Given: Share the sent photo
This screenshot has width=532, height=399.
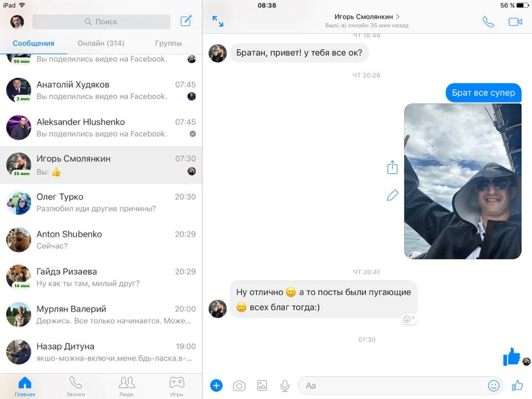Looking at the screenshot, I should click(x=392, y=167).
